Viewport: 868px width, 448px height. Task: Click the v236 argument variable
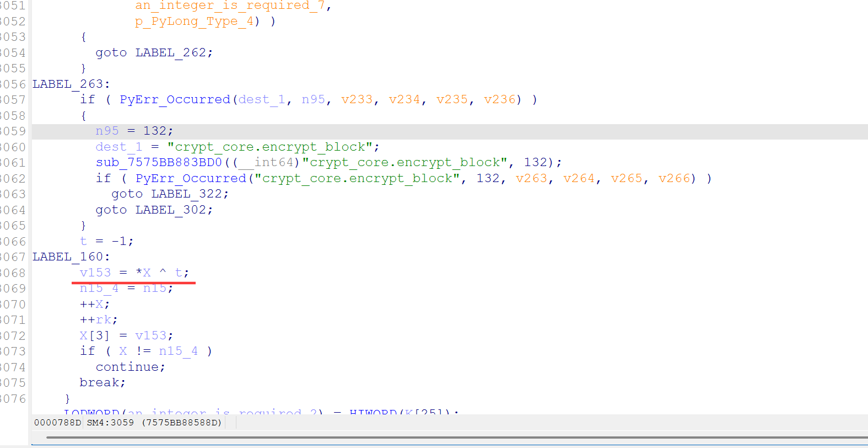pyautogui.click(x=499, y=100)
